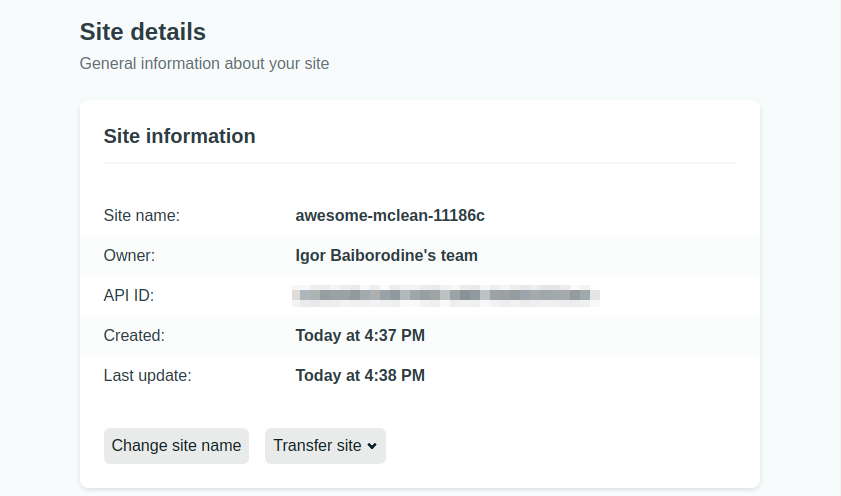This screenshot has width=841, height=496.
Task: Click the Transfer site chevron arrow
Action: coord(372,446)
